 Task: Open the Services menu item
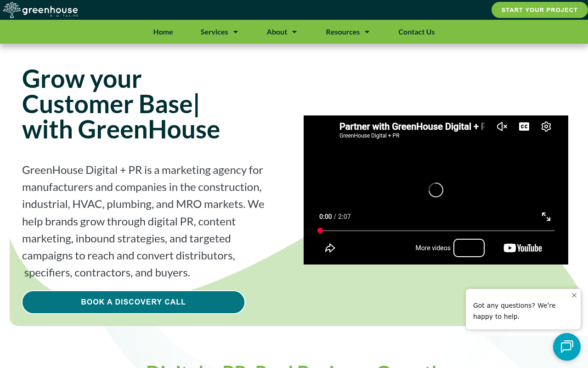215,32
